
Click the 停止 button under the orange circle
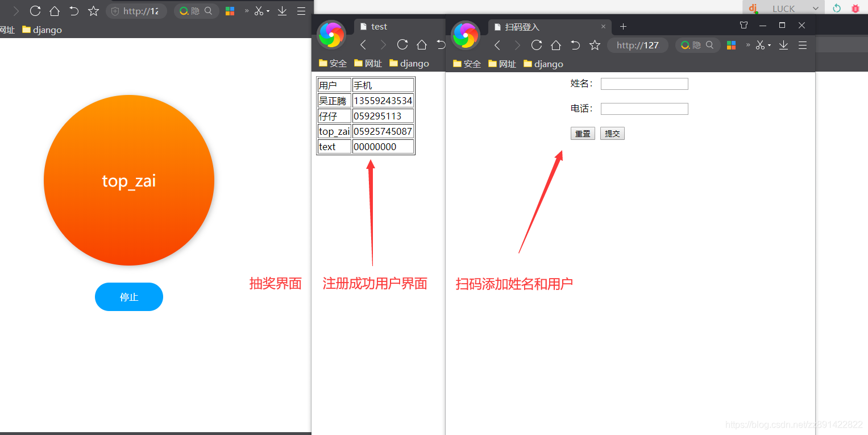pos(128,296)
